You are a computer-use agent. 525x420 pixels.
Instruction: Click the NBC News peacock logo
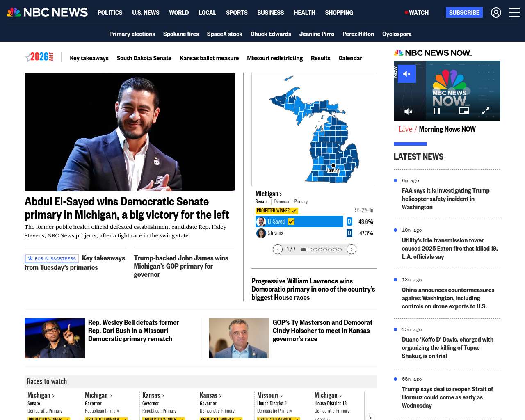[x=47, y=12]
